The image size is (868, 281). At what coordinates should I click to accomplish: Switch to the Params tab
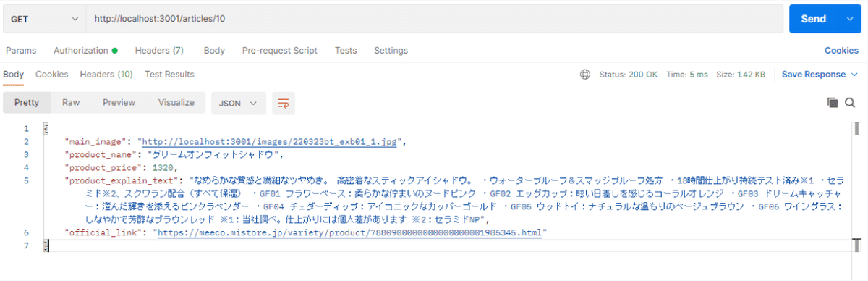(21, 51)
